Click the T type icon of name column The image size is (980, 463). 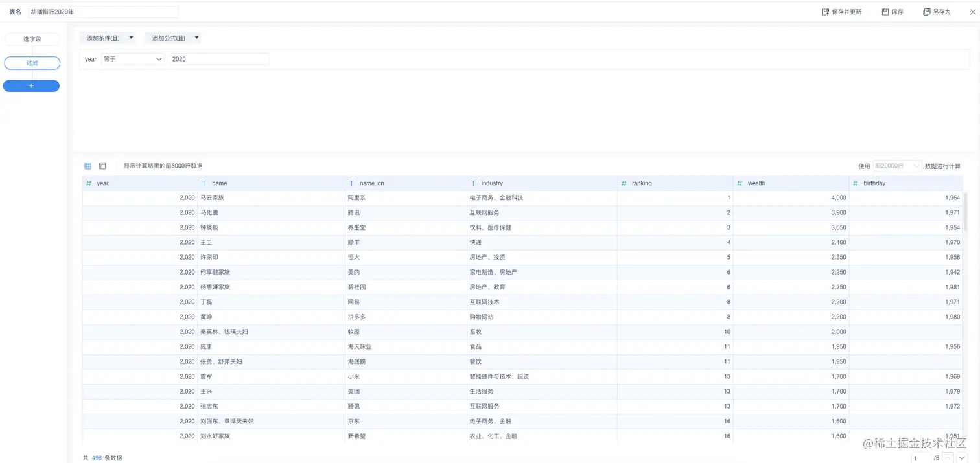point(204,183)
